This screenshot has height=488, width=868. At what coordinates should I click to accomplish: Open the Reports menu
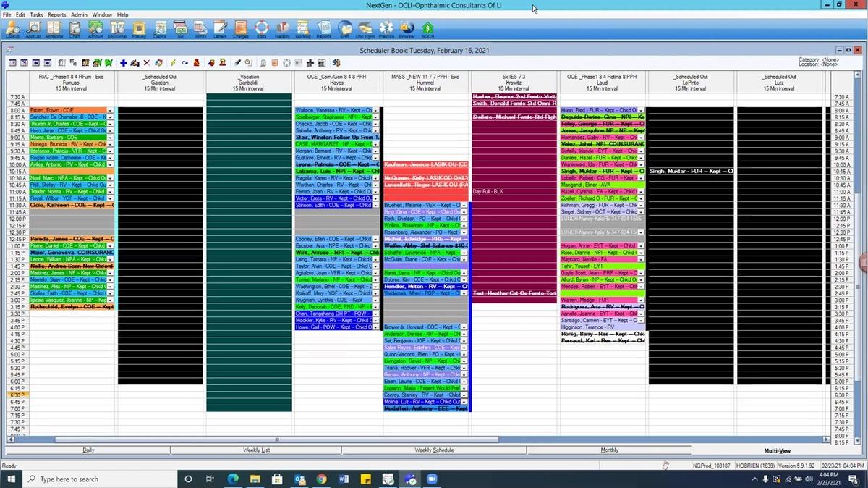pyautogui.click(x=56, y=14)
